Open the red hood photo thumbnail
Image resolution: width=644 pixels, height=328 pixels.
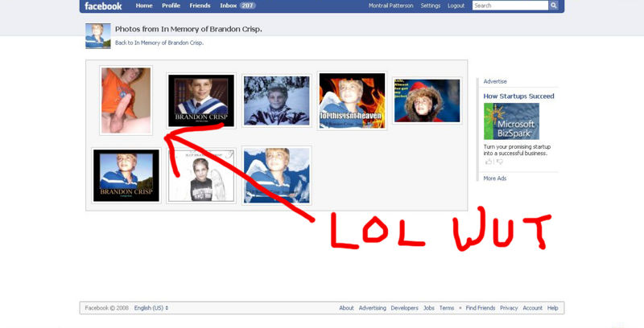[x=427, y=100]
